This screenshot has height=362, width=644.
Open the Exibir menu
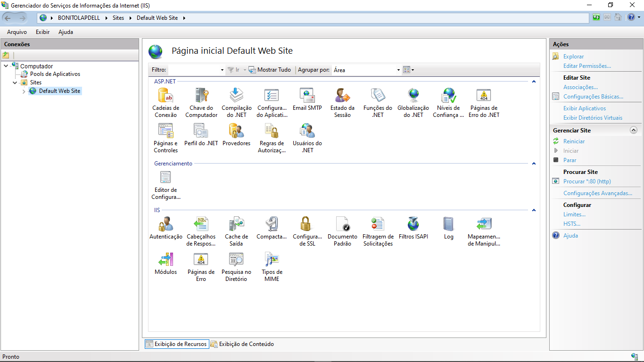pyautogui.click(x=42, y=32)
